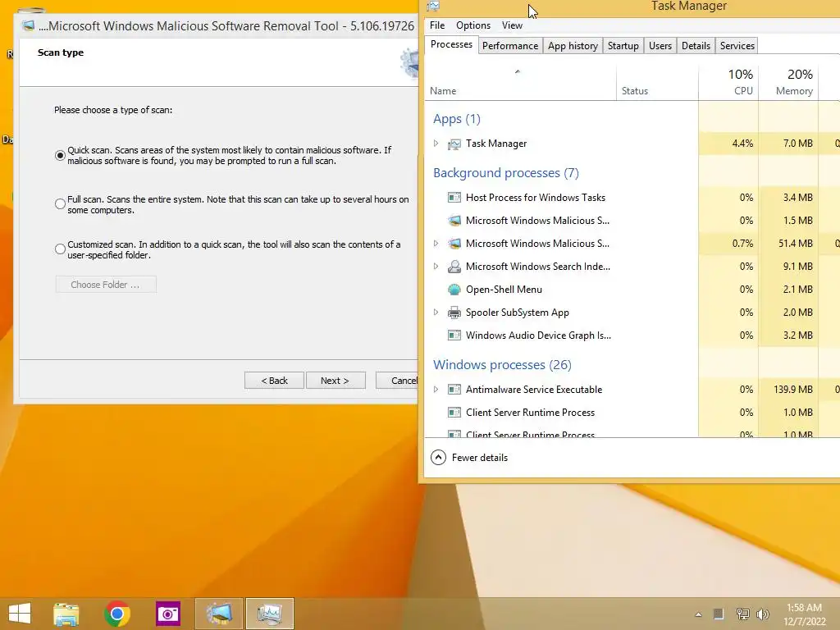Viewport: 840px width, 630px height.
Task: Switch to the Services tab
Action: point(737,46)
